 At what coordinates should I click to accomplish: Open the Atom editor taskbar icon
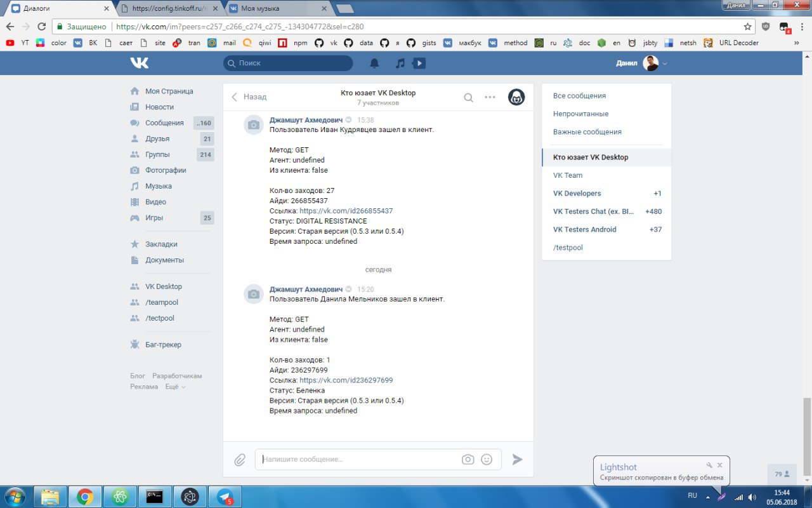click(120, 496)
